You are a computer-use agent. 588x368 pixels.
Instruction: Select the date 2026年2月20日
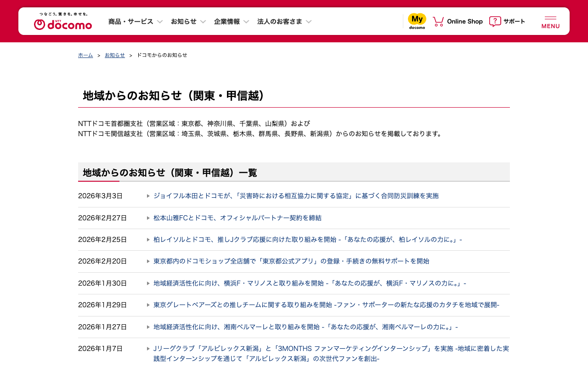[x=102, y=261]
